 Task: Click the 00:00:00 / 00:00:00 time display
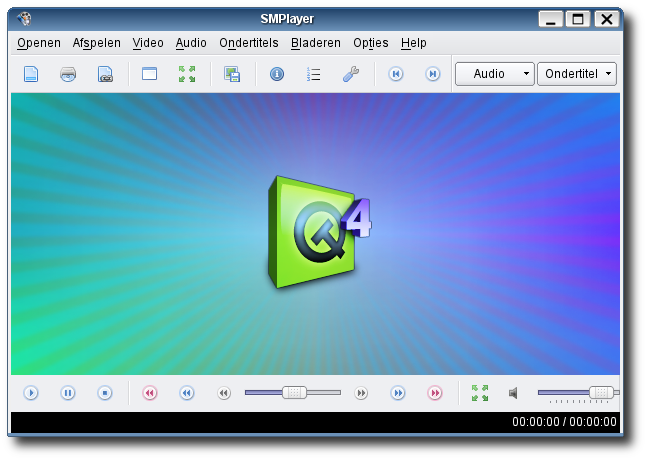564,422
